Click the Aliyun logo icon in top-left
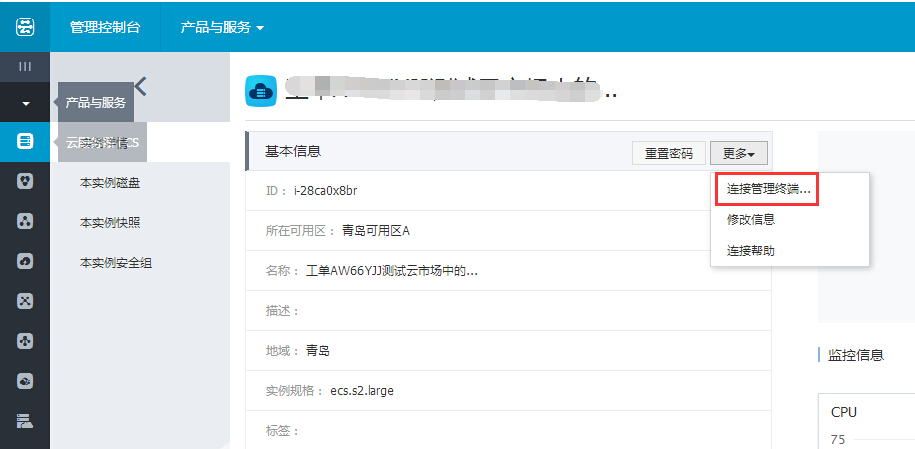915x449 pixels. point(25,27)
